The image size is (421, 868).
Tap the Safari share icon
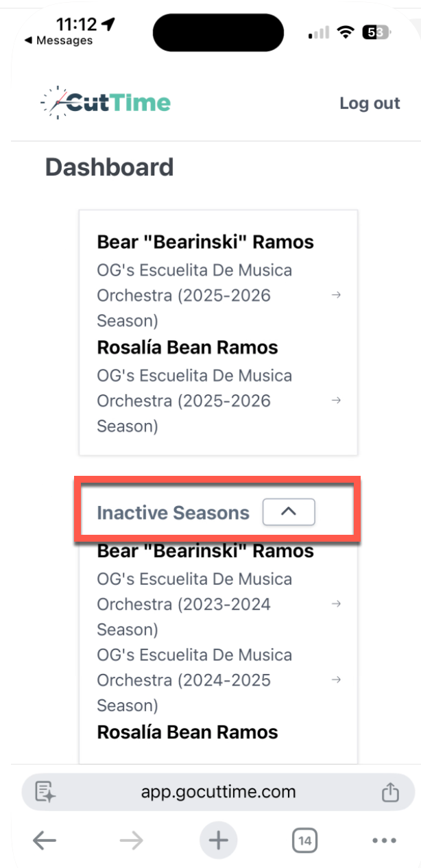click(x=389, y=792)
